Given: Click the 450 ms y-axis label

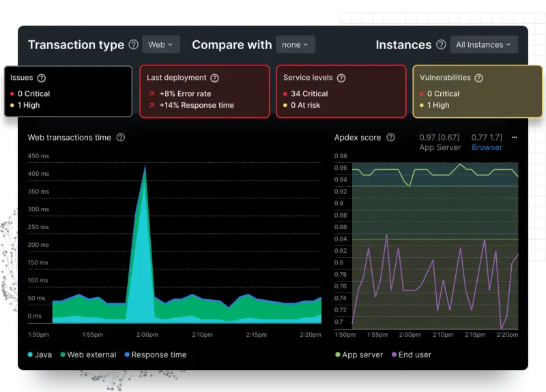Looking at the screenshot, I should point(38,156).
